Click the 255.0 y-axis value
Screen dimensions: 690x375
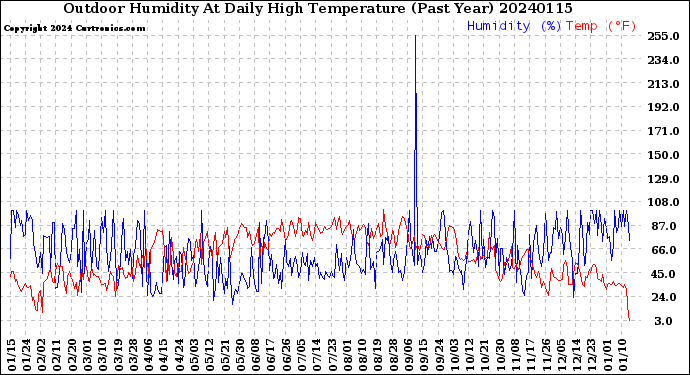(x=663, y=36)
